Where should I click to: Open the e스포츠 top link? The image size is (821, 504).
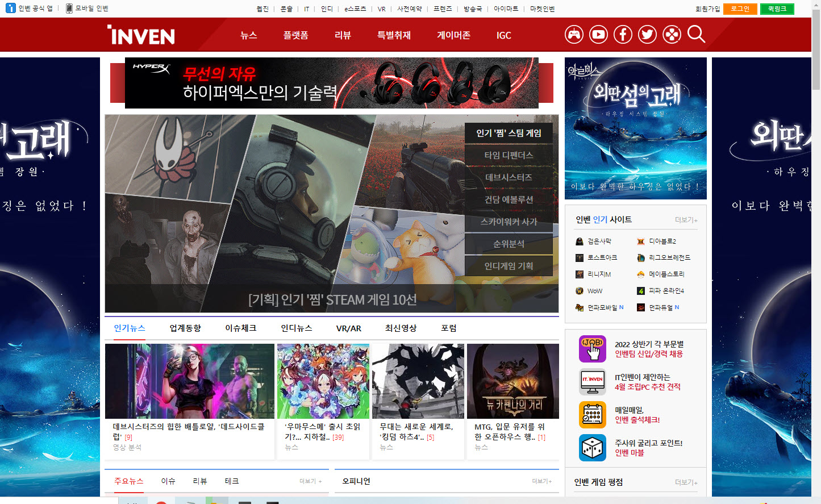tap(355, 9)
